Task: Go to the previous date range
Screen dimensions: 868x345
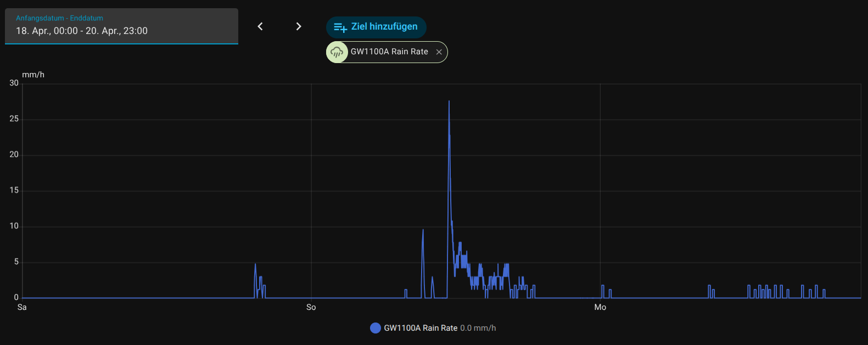Action: point(260,26)
